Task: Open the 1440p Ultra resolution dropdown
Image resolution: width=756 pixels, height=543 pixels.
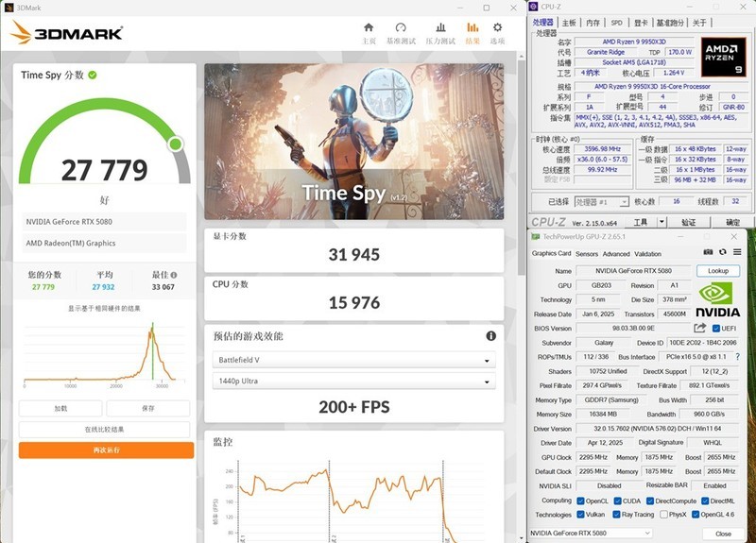Action: 353,382
